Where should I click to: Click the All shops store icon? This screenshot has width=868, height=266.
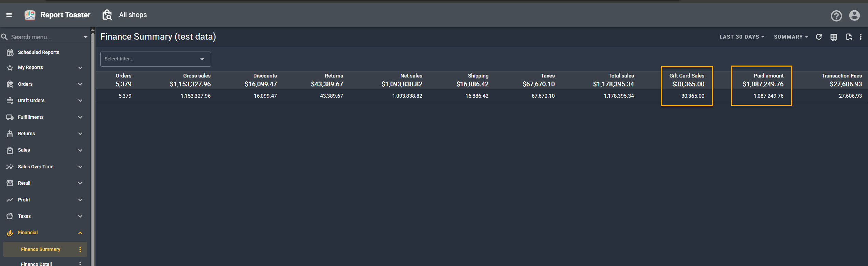click(x=107, y=15)
